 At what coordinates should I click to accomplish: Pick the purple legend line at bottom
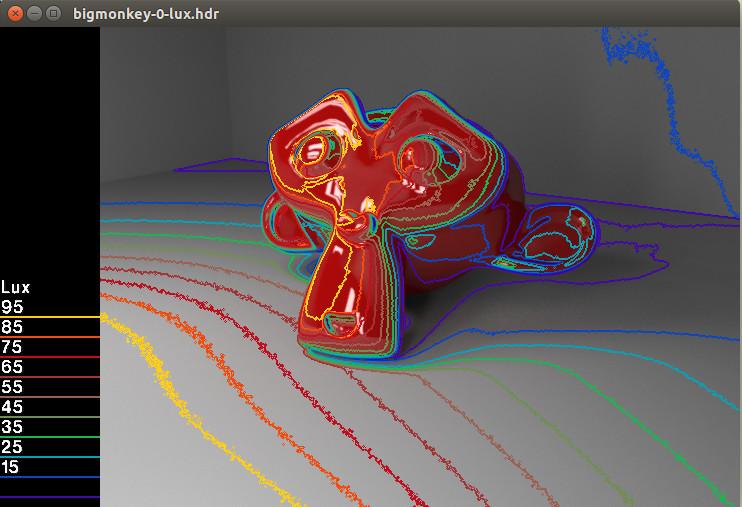coord(50,496)
